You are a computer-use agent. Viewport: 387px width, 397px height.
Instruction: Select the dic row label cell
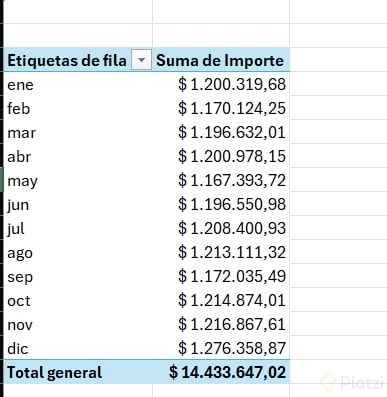click(78, 348)
